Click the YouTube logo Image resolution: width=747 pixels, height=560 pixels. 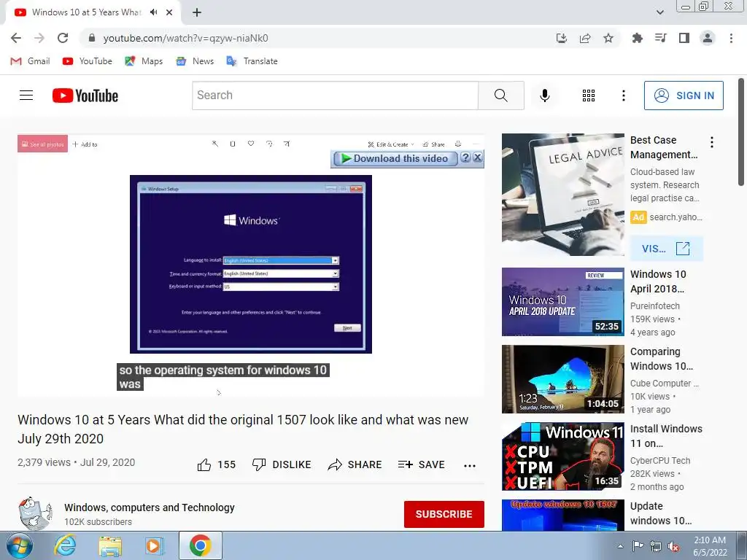tap(85, 96)
